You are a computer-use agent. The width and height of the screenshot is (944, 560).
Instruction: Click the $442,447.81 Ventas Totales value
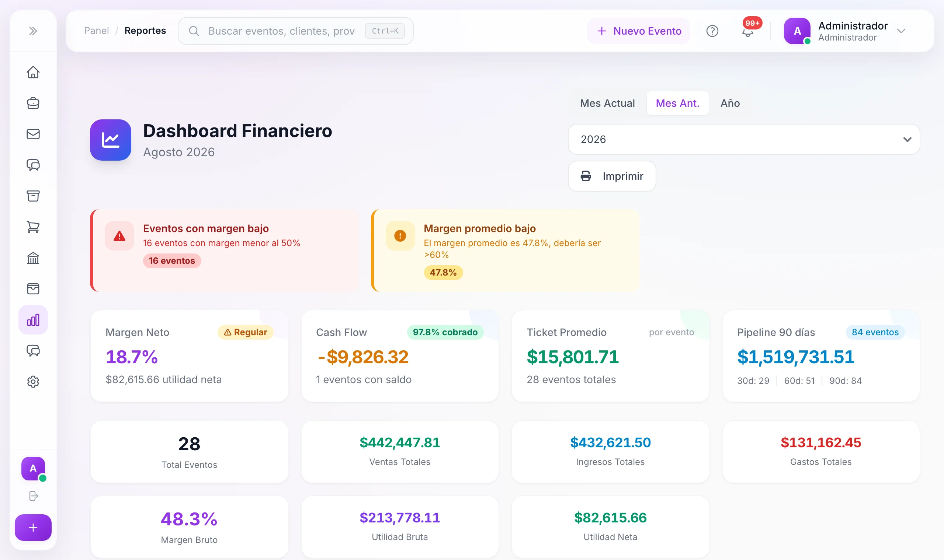[399, 442]
